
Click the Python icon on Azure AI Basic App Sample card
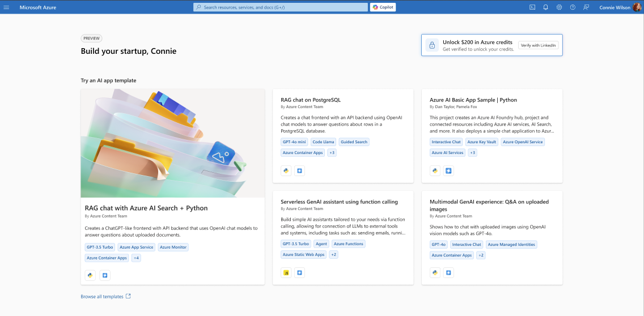[x=435, y=170]
